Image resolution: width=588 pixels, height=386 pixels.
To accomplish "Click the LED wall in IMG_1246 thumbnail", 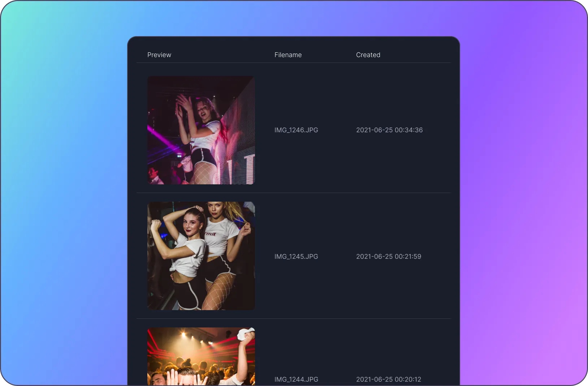I will coord(238,145).
